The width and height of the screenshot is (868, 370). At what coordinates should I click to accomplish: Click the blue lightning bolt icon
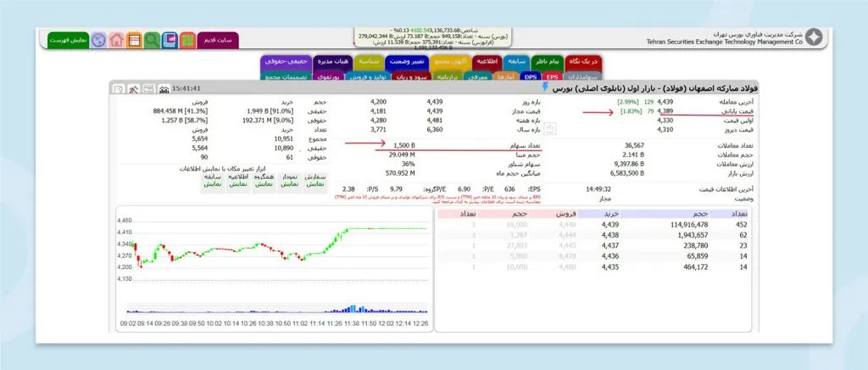click(545, 87)
